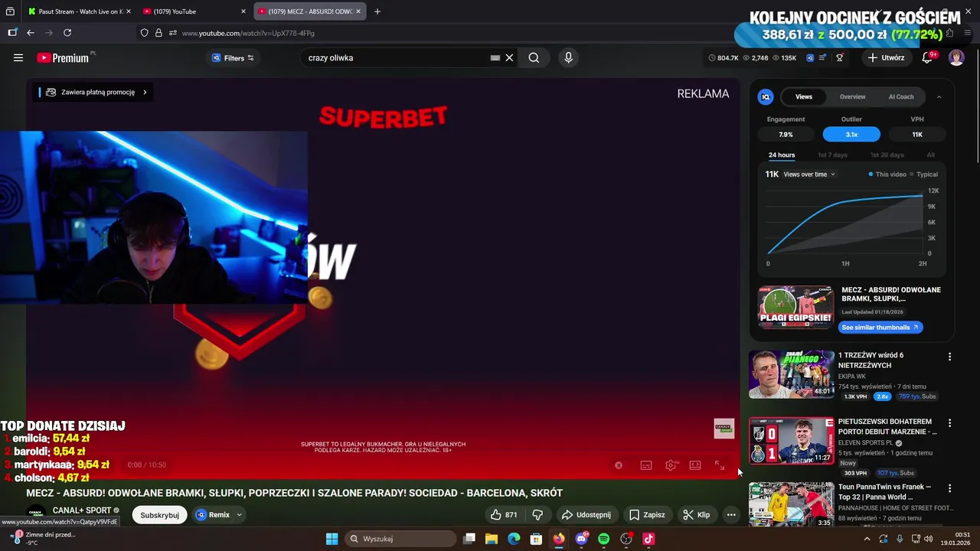Open the trophy icon in the stats toolbar
This screenshot has height=551, width=980.
pyautogui.click(x=840, y=57)
